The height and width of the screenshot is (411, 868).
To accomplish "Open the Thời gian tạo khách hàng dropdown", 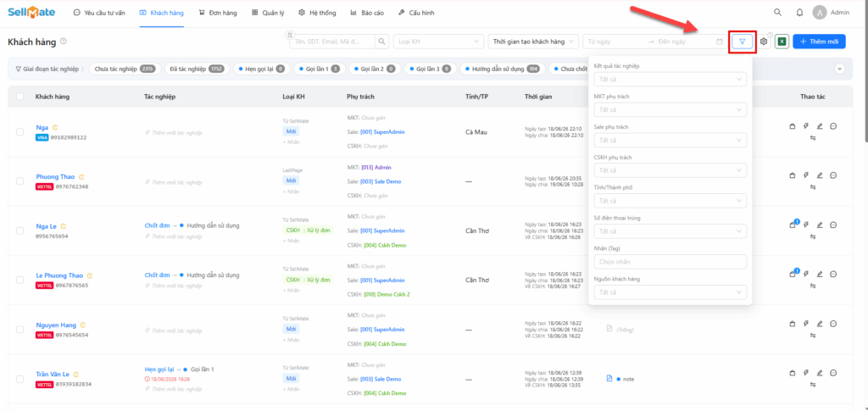I will coord(533,42).
